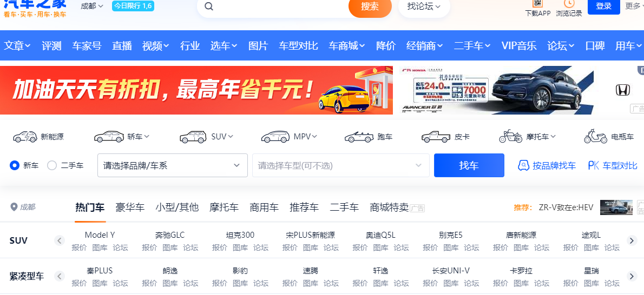Open the 加油天天有折扣 banner ad
The width and height of the screenshot is (644, 295).
pyautogui.click(x=196, y=90)
